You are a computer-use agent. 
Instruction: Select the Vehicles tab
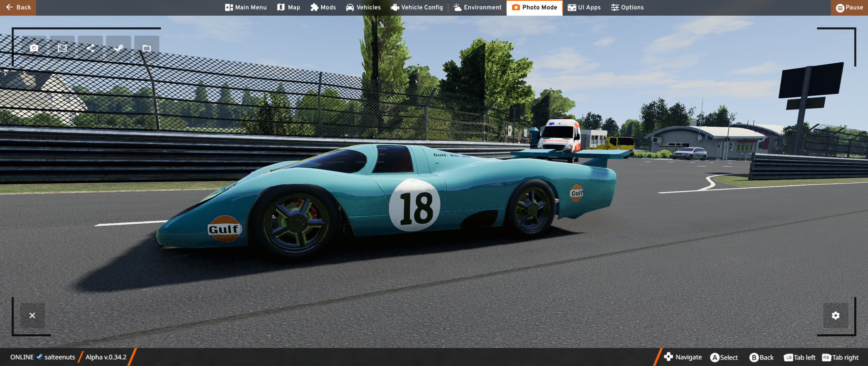point(363,7)
